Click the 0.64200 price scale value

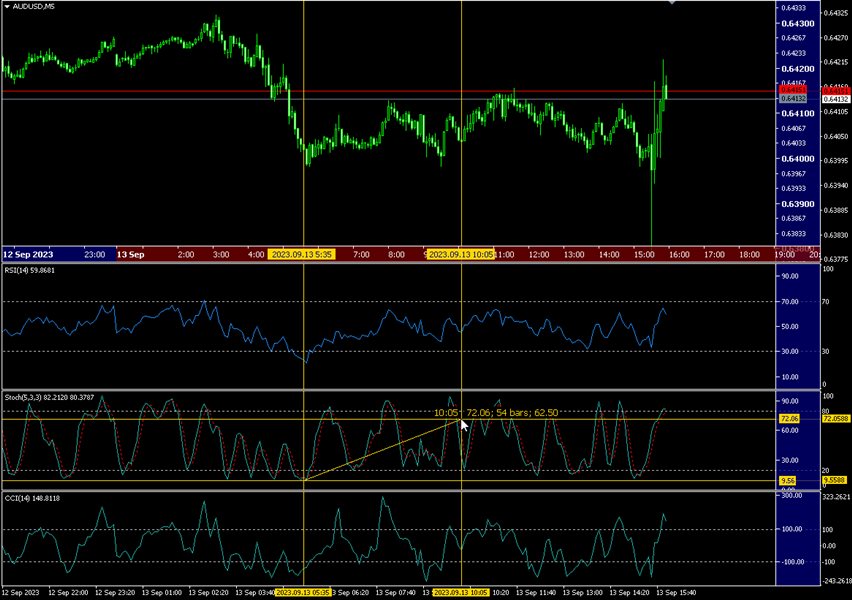798,68
